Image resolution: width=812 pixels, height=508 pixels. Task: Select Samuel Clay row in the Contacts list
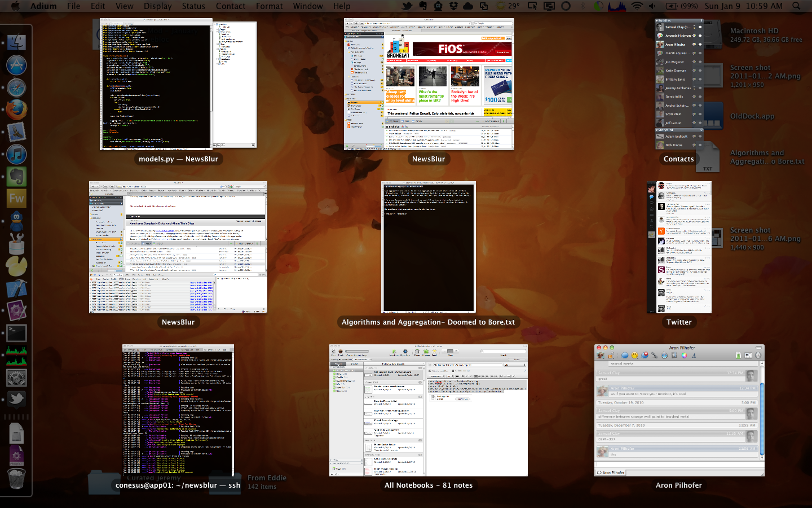[x=679, y=27]
